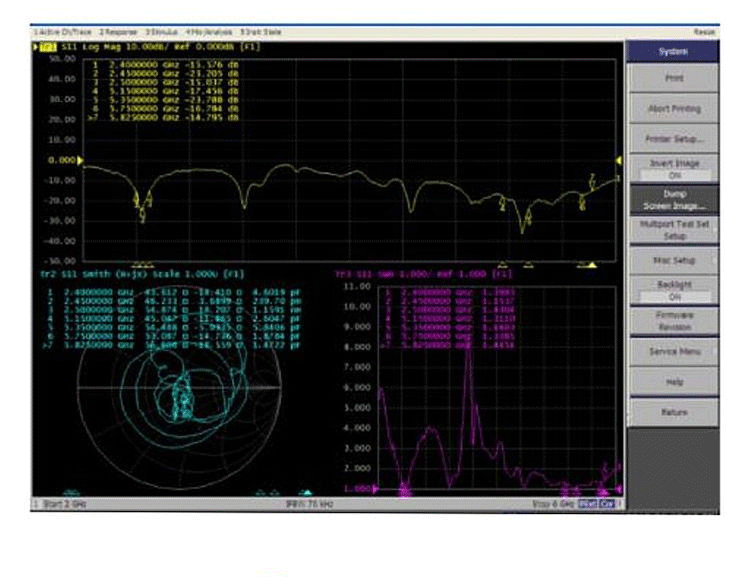The width and height of the screenshot is (750, 577).
Task: Toggle the Invert Image softkey
Action: pos(672,167)
